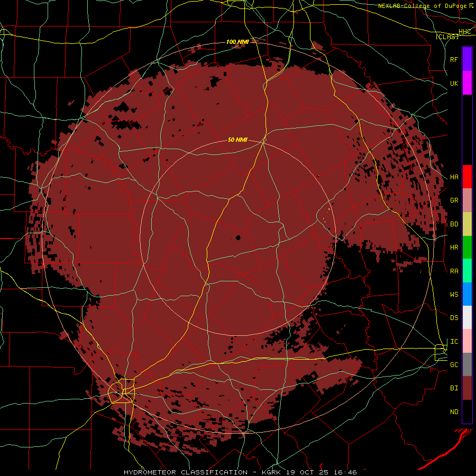476x476 pixels.
Task: Click the red HA legend color swatch
Action: (x=467, y=177)
